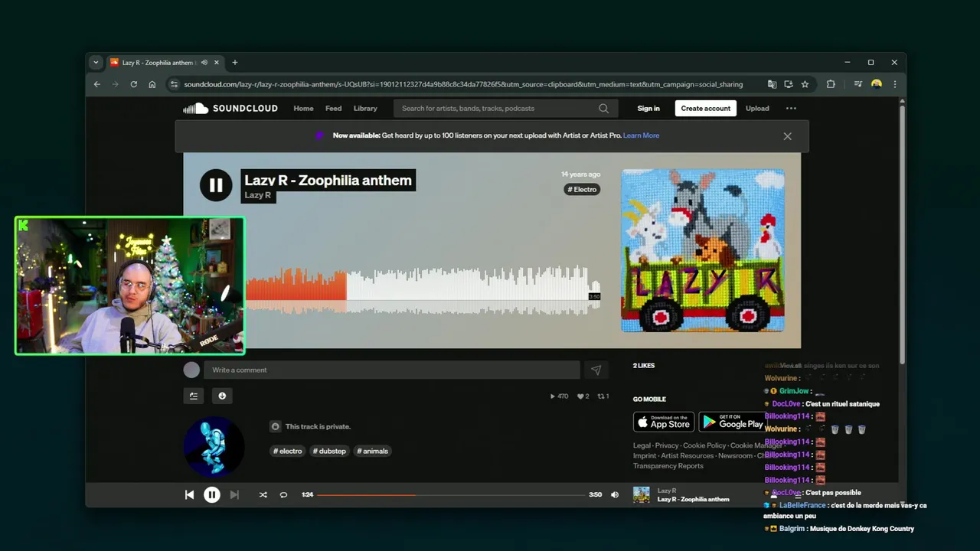Bookmark the page with the star icon

click(805, 84)
